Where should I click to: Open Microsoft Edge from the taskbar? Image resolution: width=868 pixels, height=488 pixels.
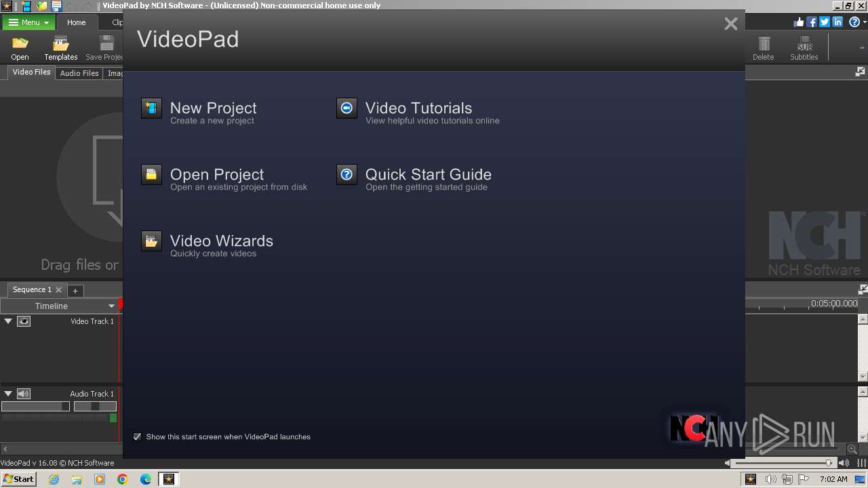146,479
